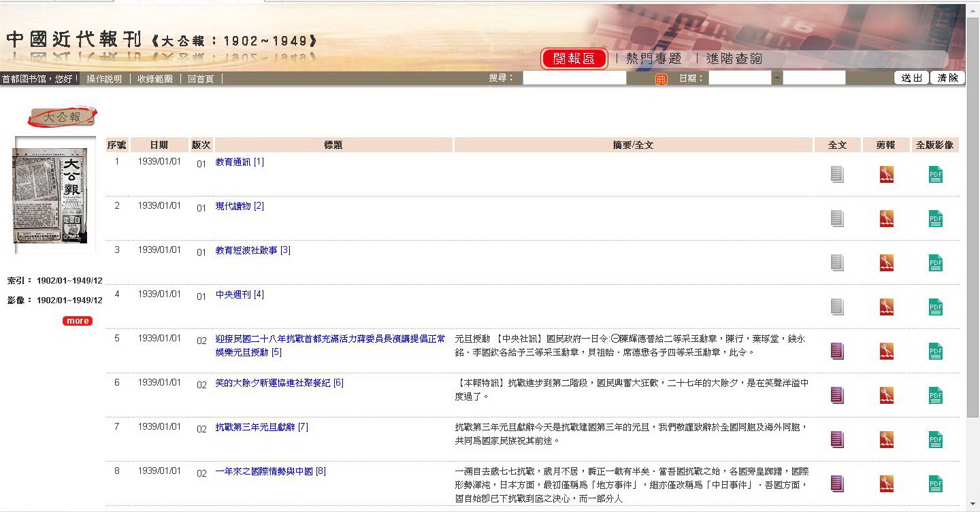This screenshot has width=980, height=512.
Task: Open full-page PDF for row 8
Action: click(936, 484)
